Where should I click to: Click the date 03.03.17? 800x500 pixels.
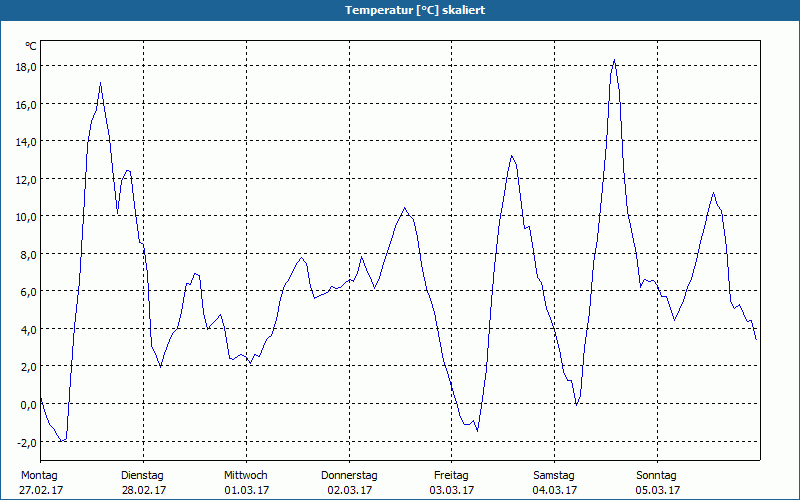452,490
